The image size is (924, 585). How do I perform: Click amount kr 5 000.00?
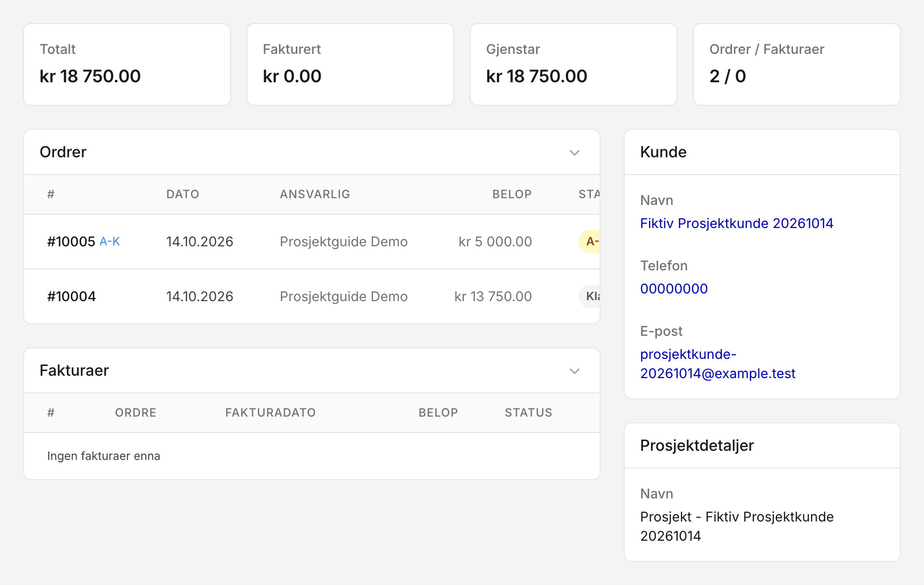[x=495, y=242]
